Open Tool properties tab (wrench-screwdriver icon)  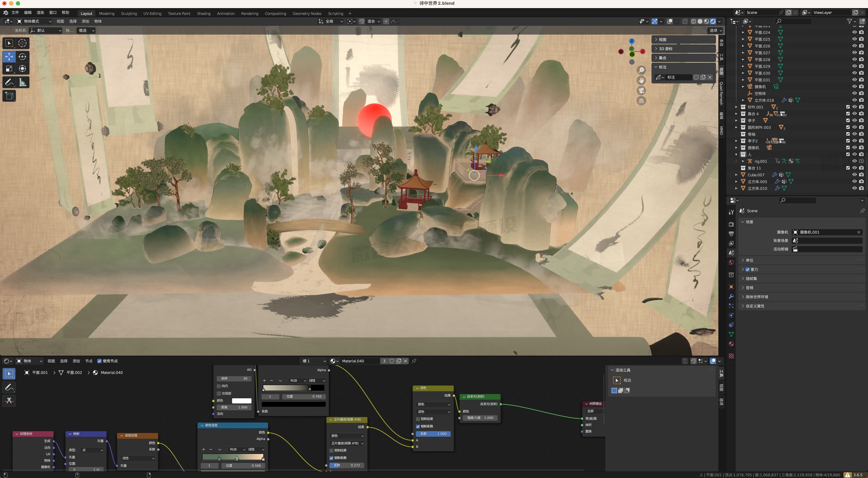point(731,212)
